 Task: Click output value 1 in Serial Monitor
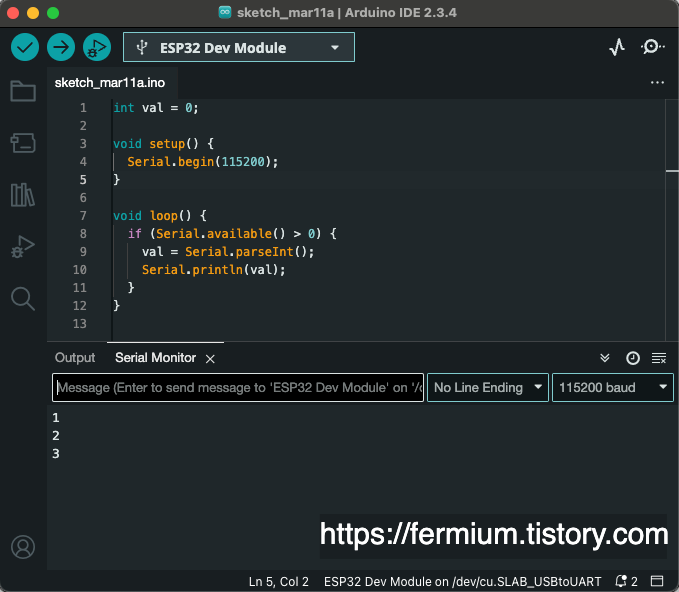click(56, 418)
